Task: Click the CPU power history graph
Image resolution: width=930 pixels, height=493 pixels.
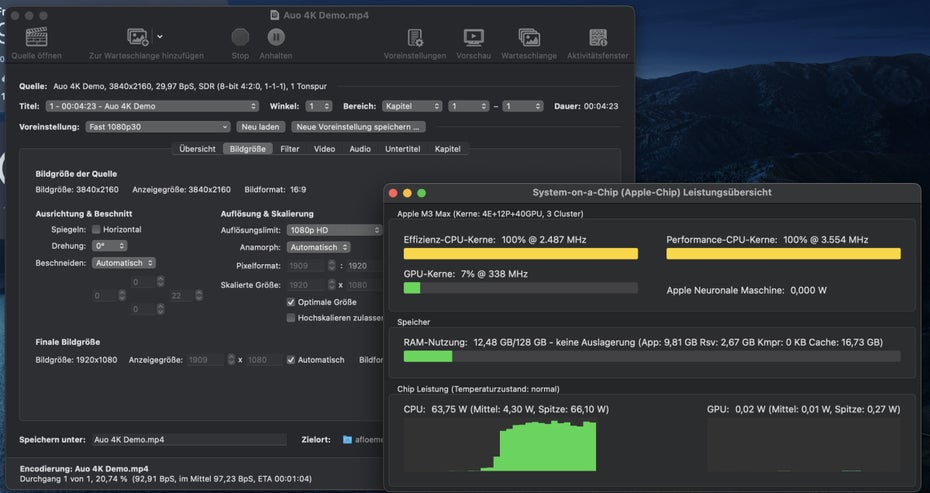Action: pyautogui.click(x=500, y=445)
